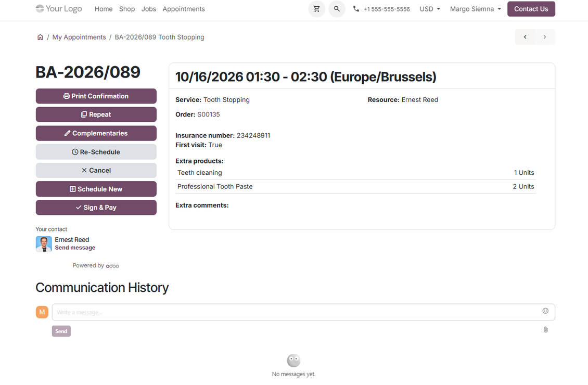Click the Teeth cleaning row
The image size is (588, 385).
click(x=355, y=173)
